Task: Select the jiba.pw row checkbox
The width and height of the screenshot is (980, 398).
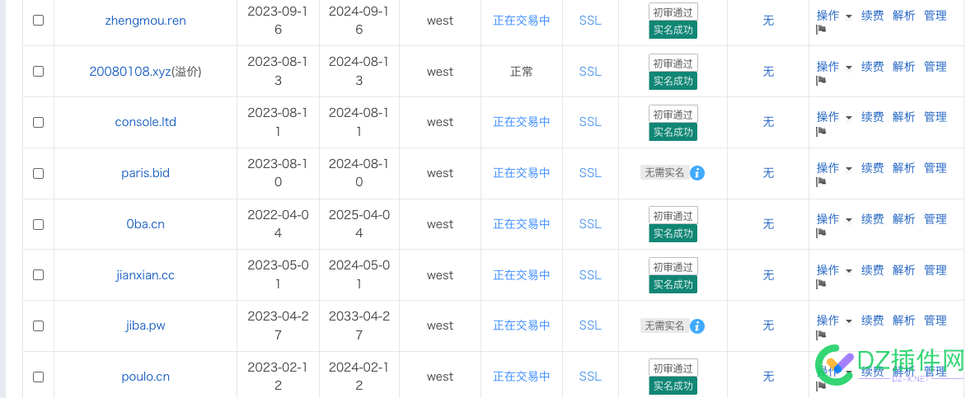Action: tap(38, 325)
